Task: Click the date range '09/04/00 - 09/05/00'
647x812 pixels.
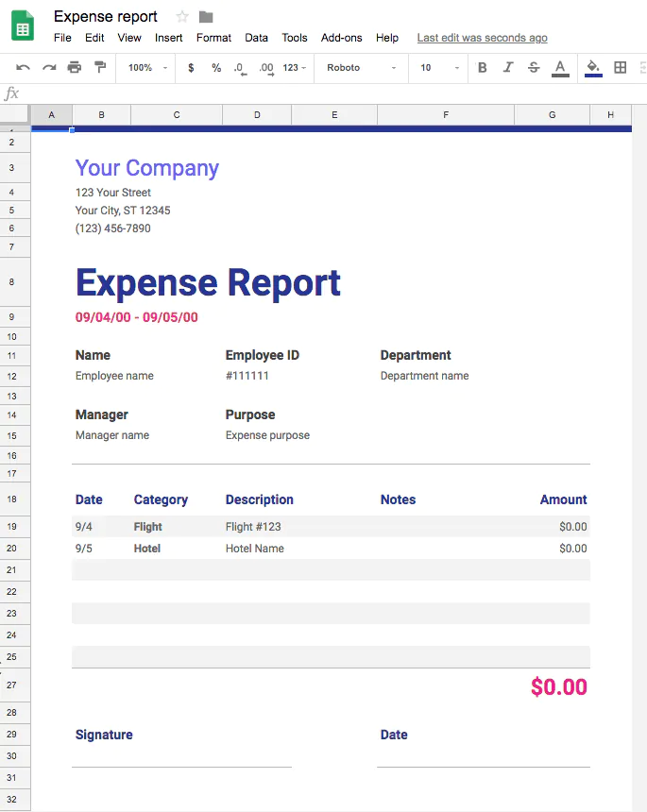Action: pyautogui.click(x=137, y=317)
